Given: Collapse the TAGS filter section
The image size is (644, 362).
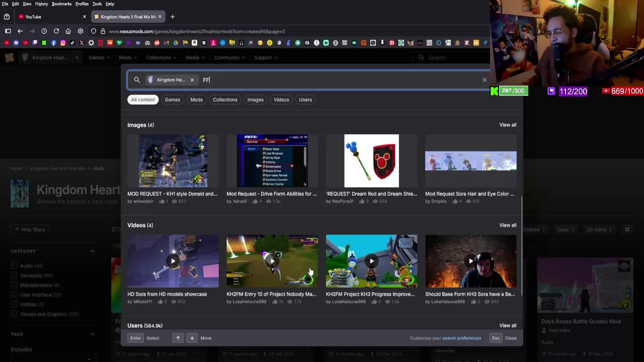Looking at the screenshot, I should click(92, 334).
